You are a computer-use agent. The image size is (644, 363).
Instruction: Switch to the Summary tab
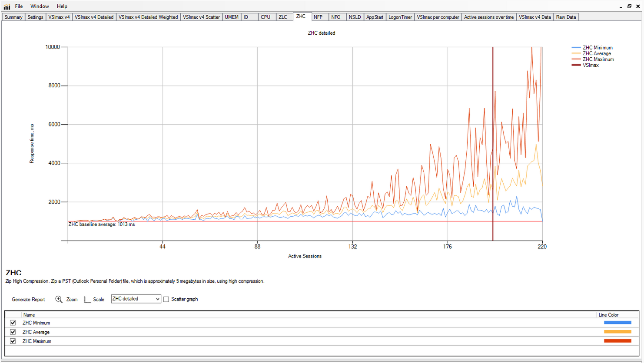pyautogui.click(x=13, y=17)
